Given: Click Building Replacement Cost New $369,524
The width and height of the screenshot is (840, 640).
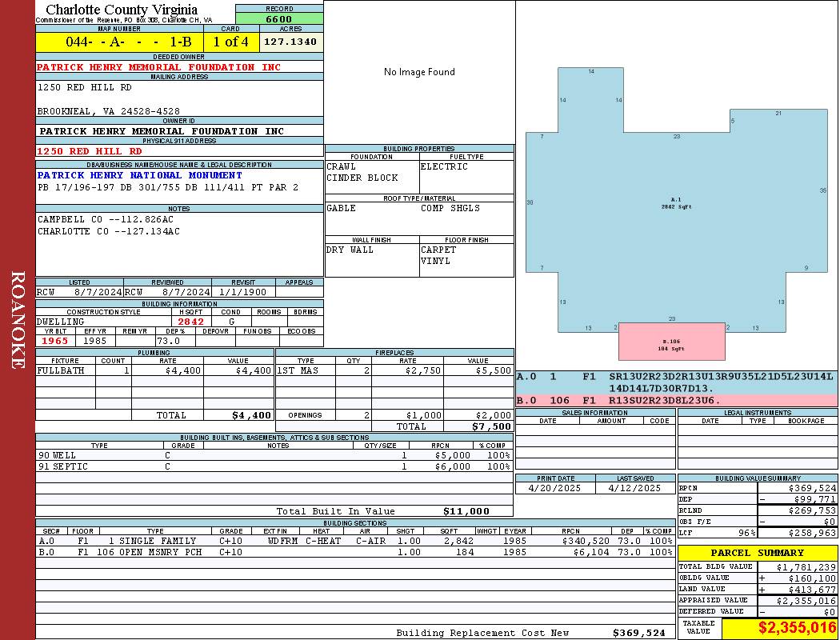Looking at the screenshot, I should (x=639, y=633).
